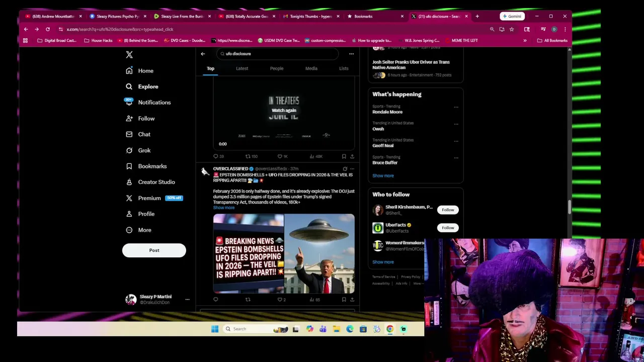Click the OVERCLASSIFIED account name

coord(230,169)
